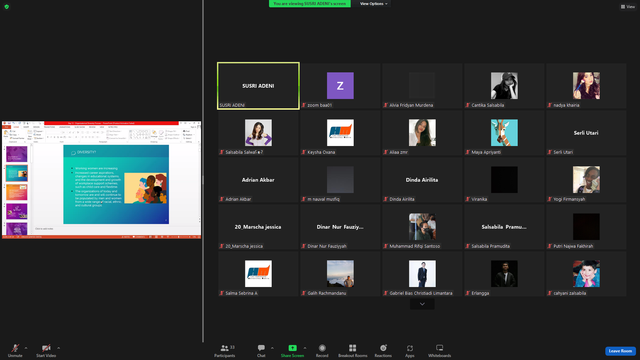640x360 pixels.
Task: Click the green Share Screen icon
Action: 292,348
